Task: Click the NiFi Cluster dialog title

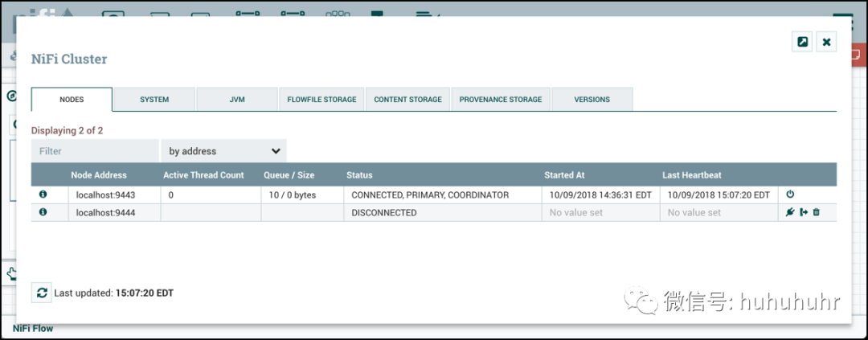Action: tap(69, 59)
